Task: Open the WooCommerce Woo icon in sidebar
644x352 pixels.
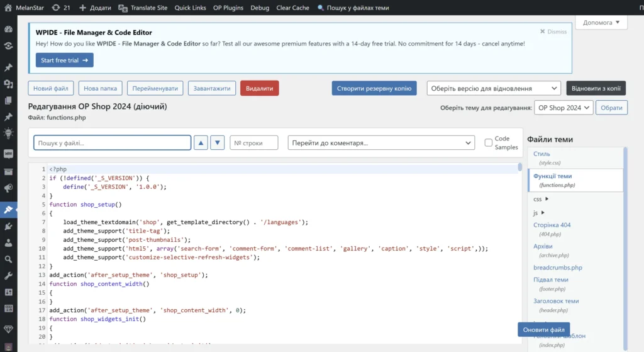Action: tap(8, 154)
